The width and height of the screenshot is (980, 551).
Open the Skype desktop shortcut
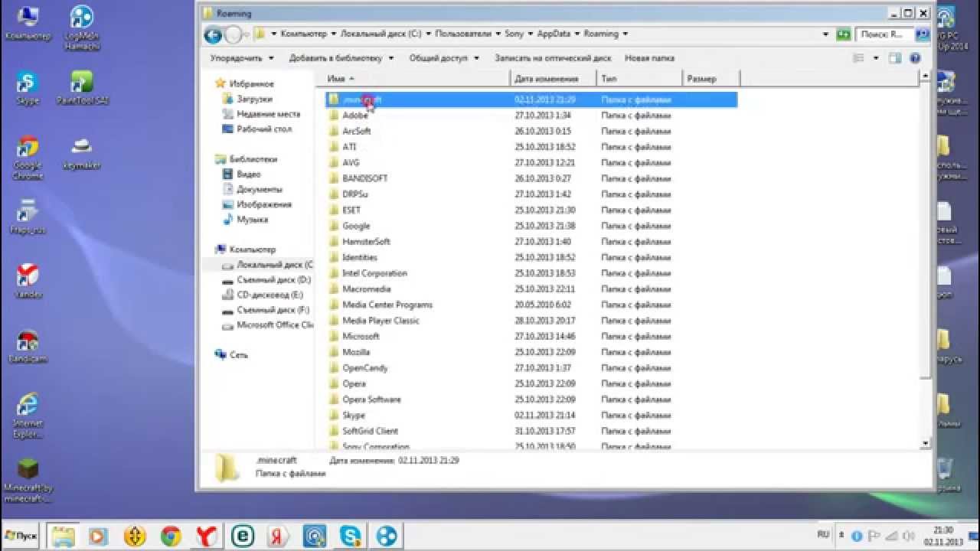(28, 89)
